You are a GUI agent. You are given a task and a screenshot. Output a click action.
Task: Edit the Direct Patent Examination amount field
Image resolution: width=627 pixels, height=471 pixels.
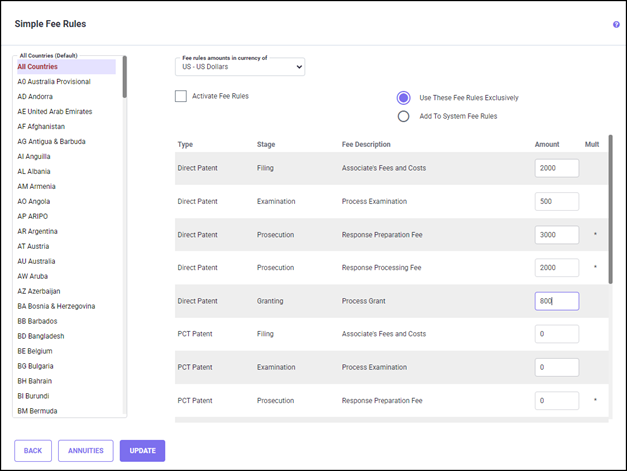tap(556, 201)
